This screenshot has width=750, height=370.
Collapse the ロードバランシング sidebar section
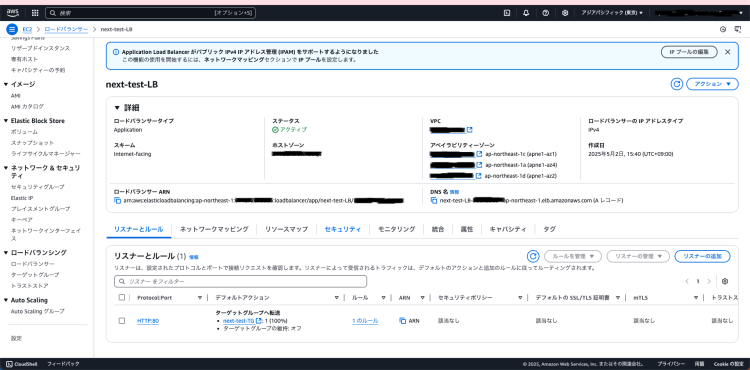tap(6, 252)
